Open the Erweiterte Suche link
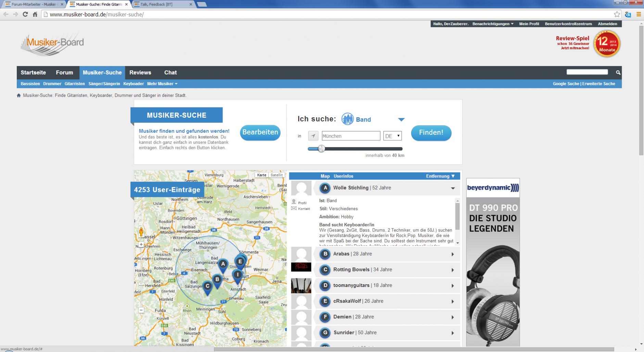 pyautogui.click(x=598, y=84)
